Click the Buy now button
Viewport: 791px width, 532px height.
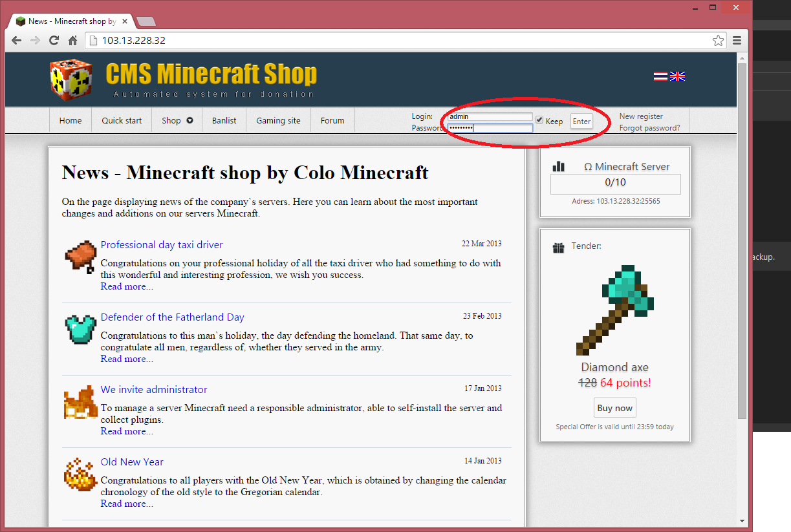click(x=614, y=408)
